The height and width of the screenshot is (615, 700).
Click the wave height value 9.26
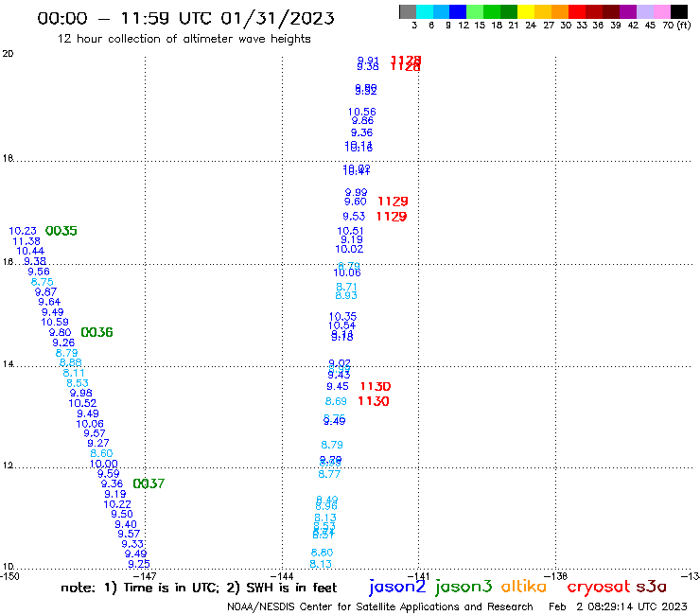coord(63,343)
